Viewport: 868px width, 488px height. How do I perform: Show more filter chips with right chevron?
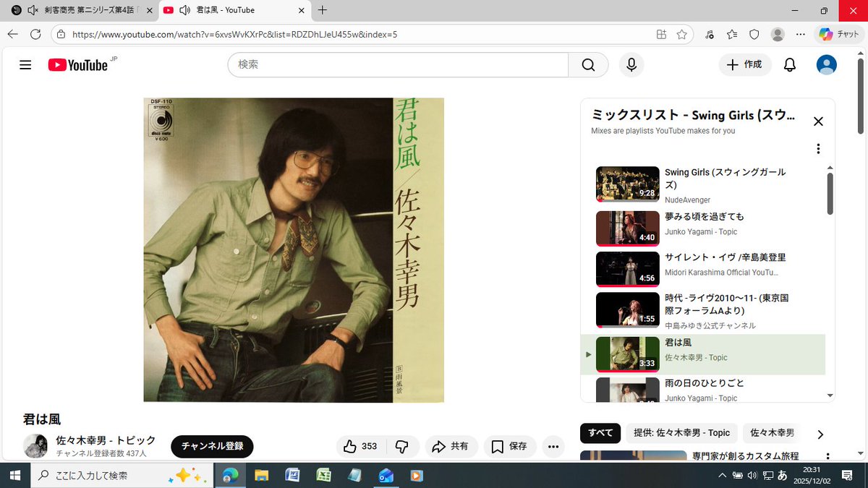[x=820, y=435]
